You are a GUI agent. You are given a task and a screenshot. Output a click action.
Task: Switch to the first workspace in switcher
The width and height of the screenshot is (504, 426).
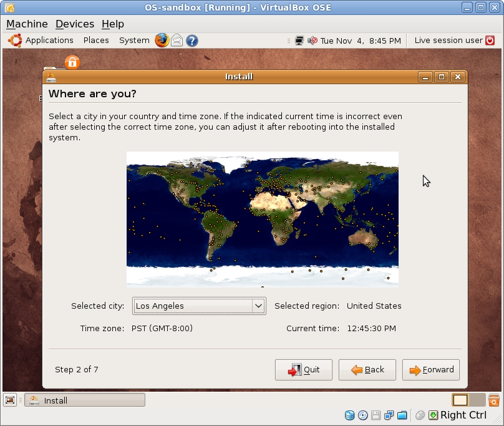460,400
